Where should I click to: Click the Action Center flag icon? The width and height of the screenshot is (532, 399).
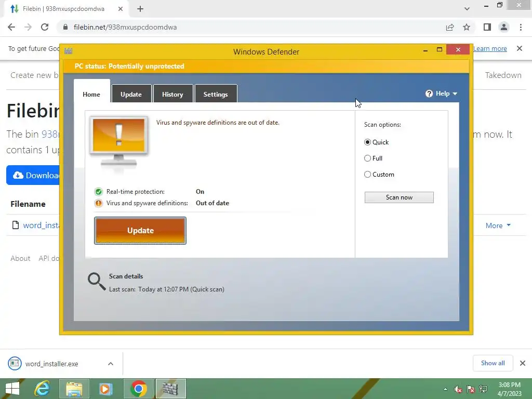pyautogui.click(x=471, y=389)
